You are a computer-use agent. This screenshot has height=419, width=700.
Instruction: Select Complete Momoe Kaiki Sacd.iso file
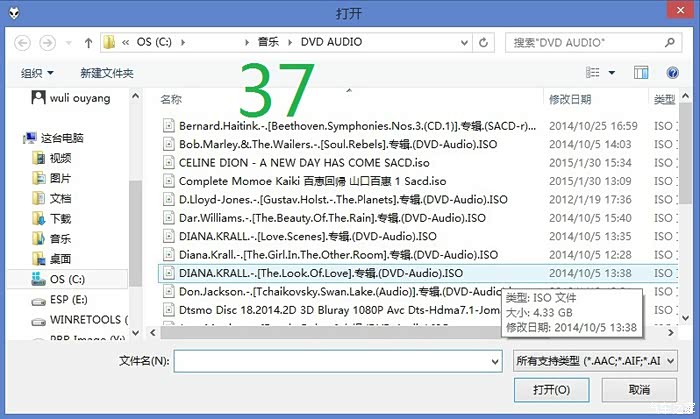pos(312,181)
